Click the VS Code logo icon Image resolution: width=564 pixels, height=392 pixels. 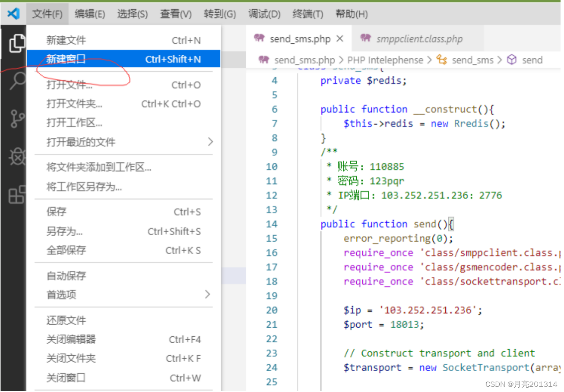coord(13,14)
